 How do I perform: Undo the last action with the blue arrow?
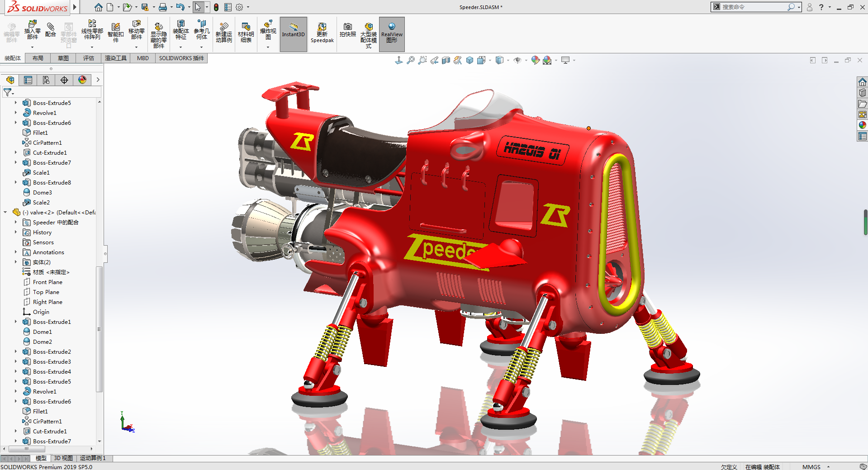180,7
